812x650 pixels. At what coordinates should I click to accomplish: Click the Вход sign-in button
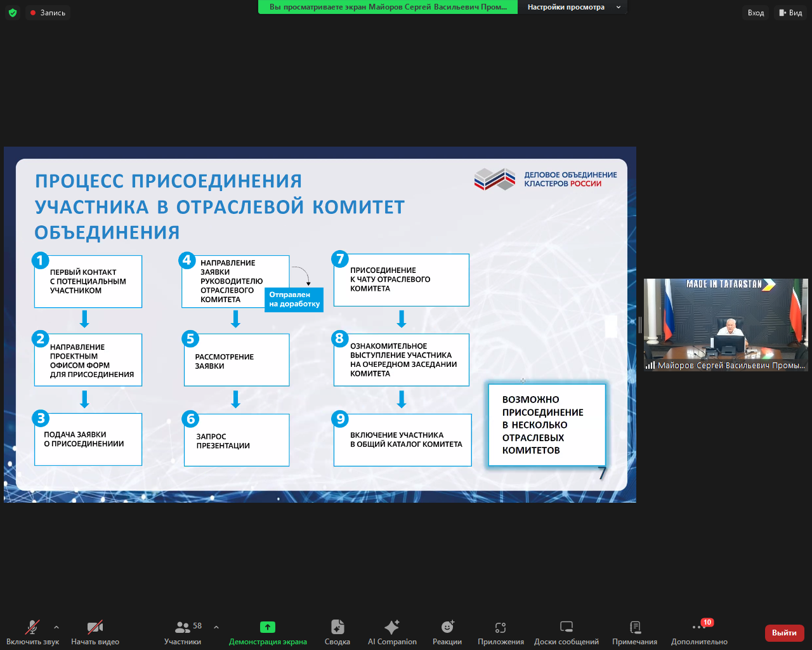click(x=755, y=12)
